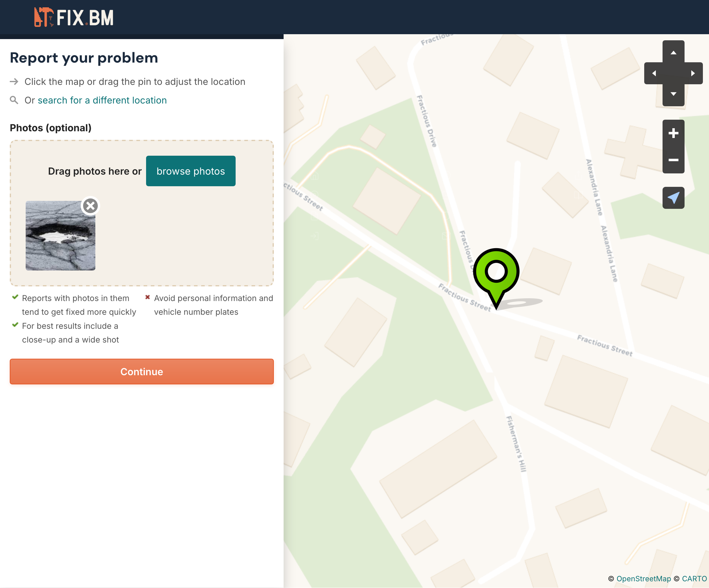The height and width of the screenshot is (588, 709).
Task: Follow the search for a different location link
Action: [102, 100]
